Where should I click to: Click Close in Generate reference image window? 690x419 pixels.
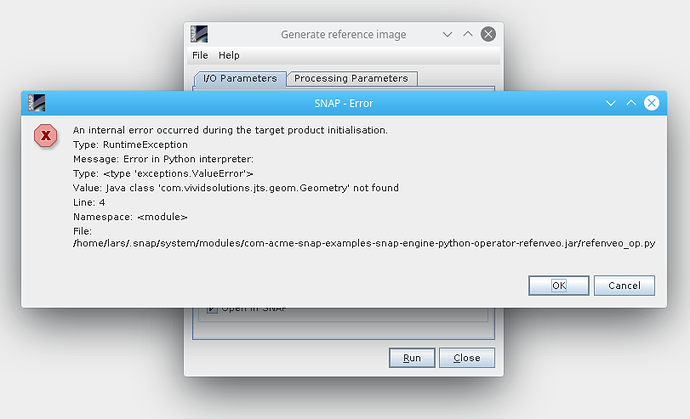point(466,358)
